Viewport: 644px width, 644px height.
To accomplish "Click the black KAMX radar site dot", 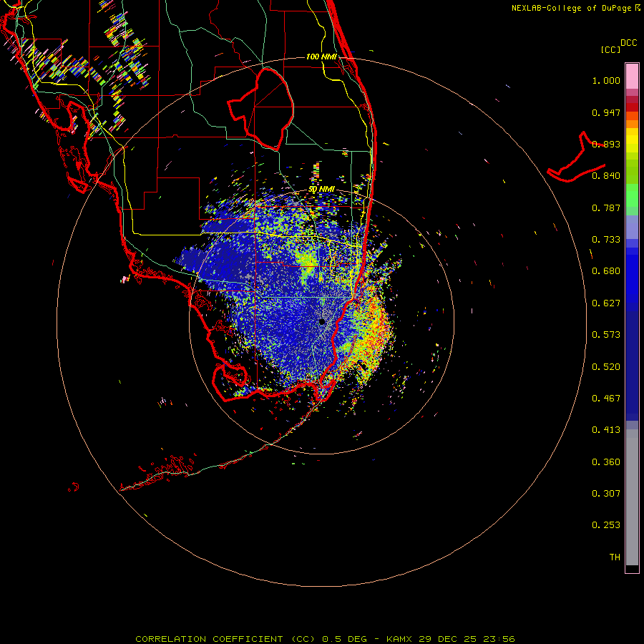I will pos(323,321).
